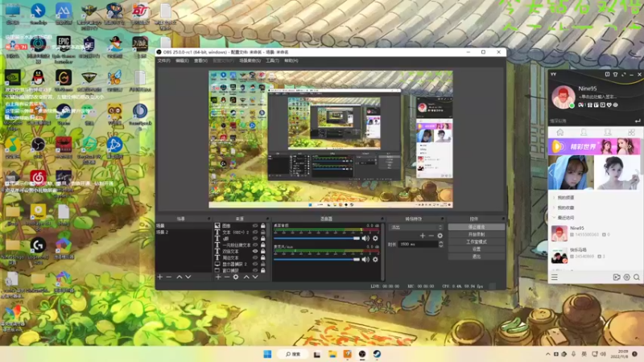This screenshot has height=362, width=644.
Task: Click the transition duration spinner arrows
Action: (x=440, y=245)
